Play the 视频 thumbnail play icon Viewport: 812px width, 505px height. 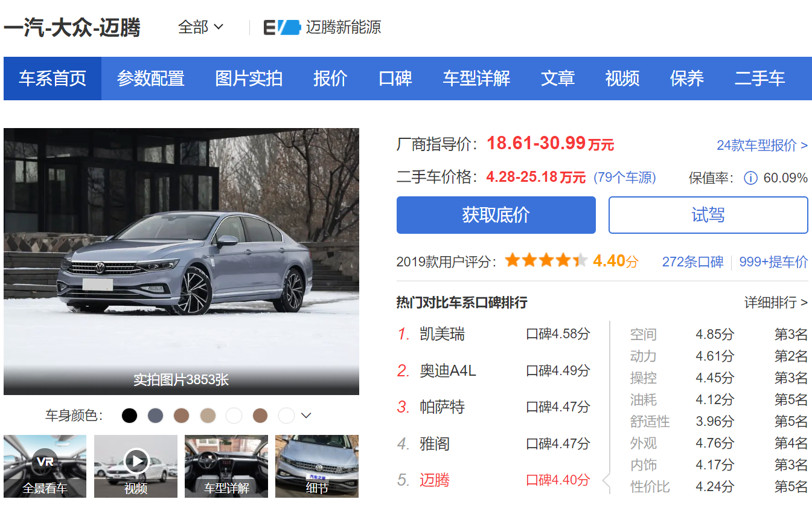(x=136, y=462)
